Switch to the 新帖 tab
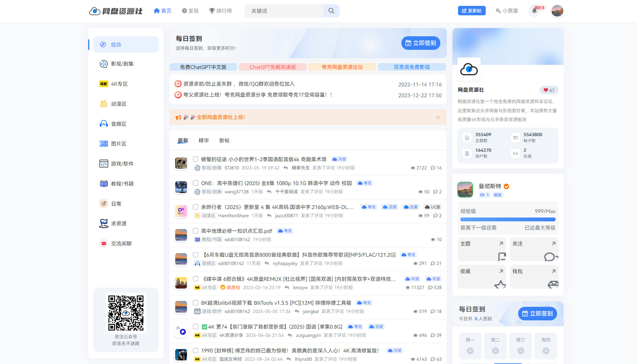 click(x=224, y=141)
